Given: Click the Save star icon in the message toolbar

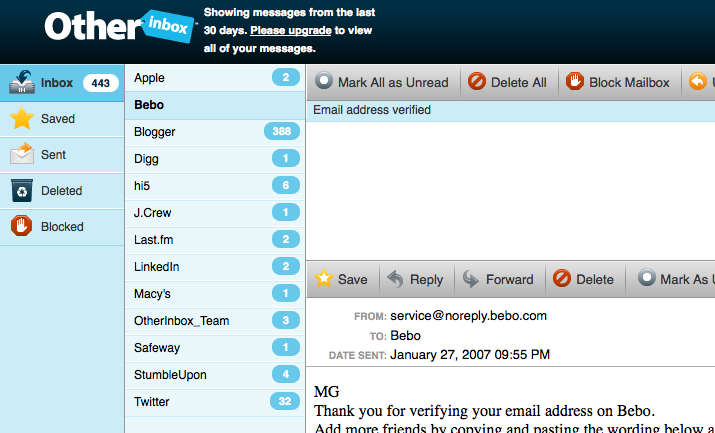Looking at the screenshot, I should pos(324,278).
